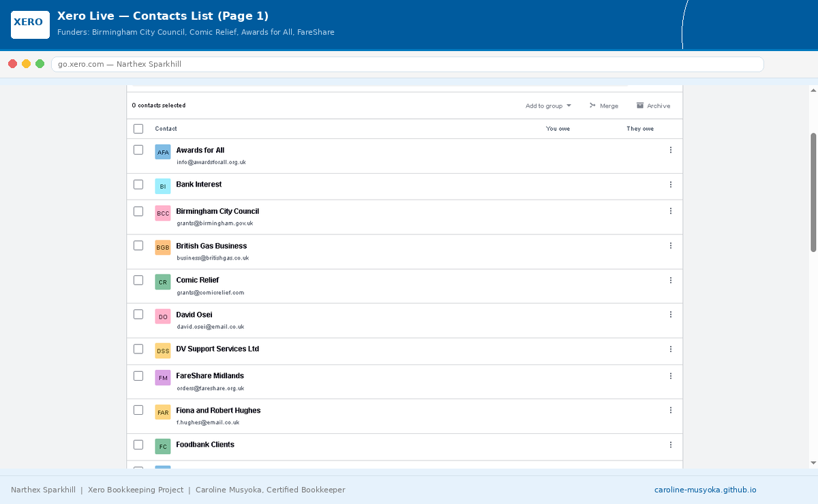Open the Bank Interest contact
818x504 pixels.
point(198,185)
